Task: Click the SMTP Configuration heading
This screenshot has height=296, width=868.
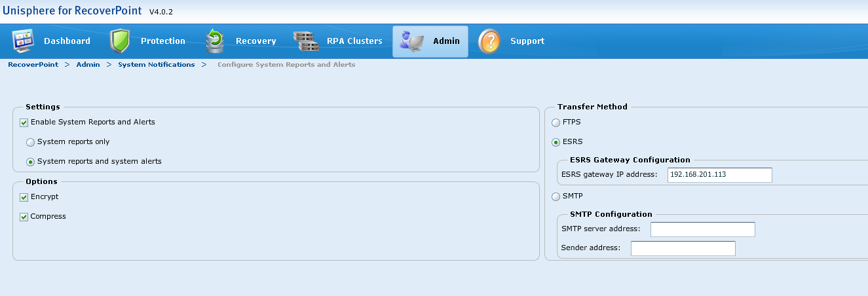Action: pyautogui.click(x=611, y=214)
